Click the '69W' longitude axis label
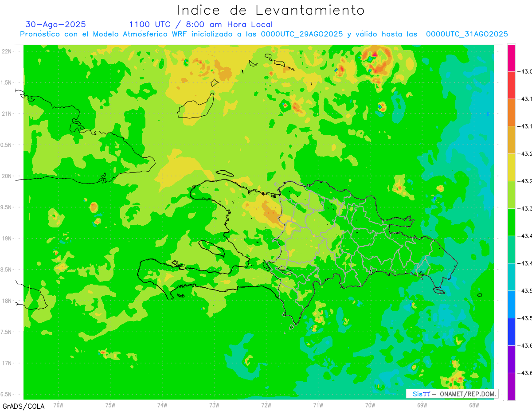532x411 pixels. tap(422, 405)
